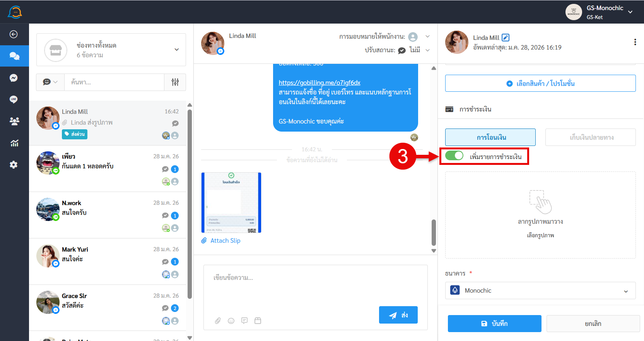This screenshot has width=644, height=341.
Task: Open the transfer slip image thumbnail
Action: pos(231,202)
